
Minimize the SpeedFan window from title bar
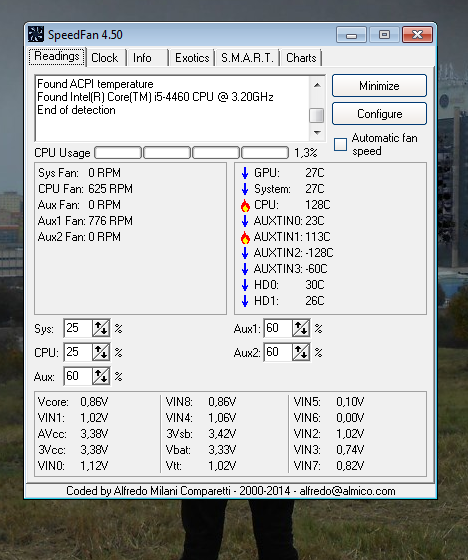click(x=351, y=35)
